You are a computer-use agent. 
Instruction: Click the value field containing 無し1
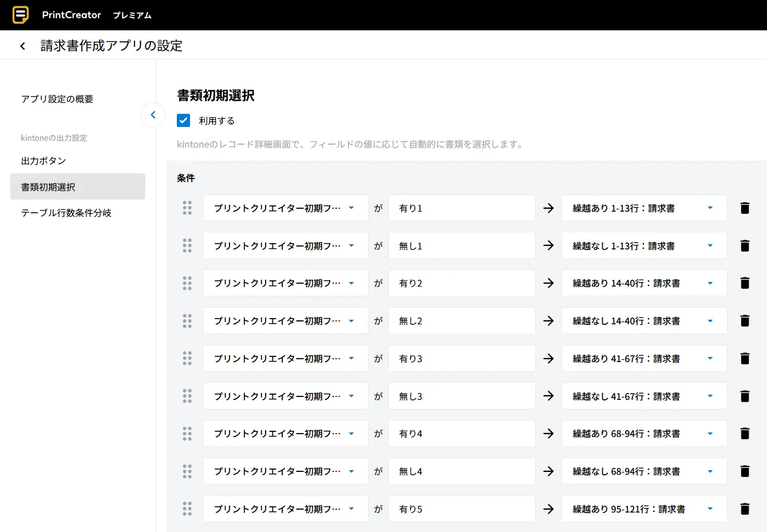pos(461,246)
